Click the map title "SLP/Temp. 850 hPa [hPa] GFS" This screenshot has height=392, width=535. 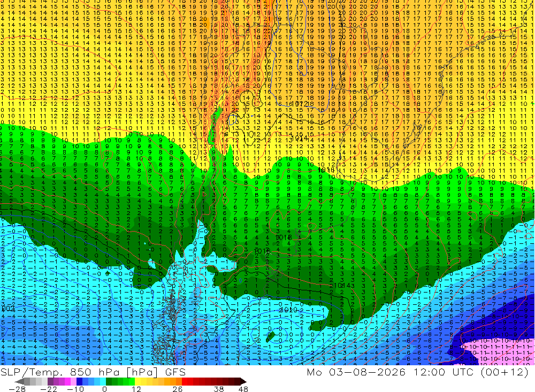(93, 372)
